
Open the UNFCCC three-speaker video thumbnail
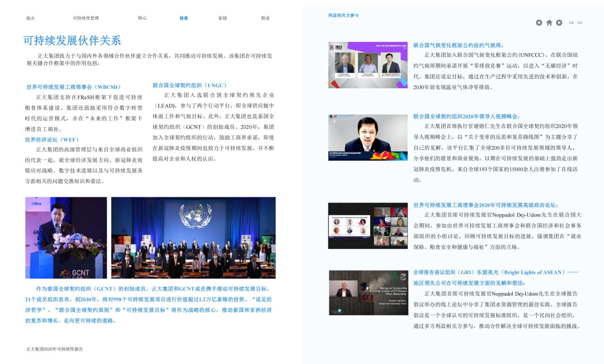pyautogui.click(x=367, y=65)
